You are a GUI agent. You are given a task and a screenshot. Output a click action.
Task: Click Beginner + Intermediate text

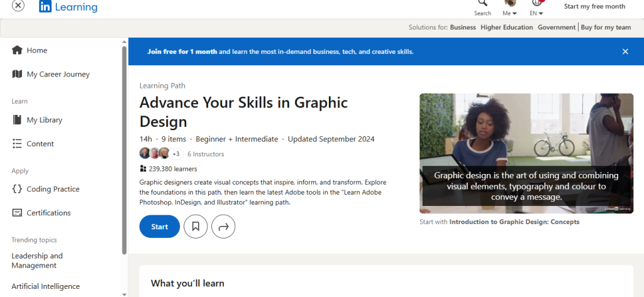point(237,139)
